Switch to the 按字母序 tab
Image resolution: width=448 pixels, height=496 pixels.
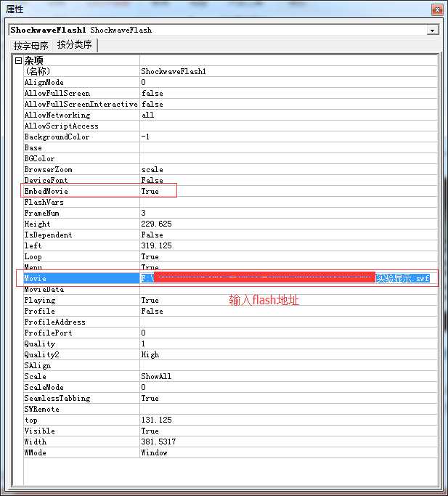pyautogui.click(x=30, y=46)
